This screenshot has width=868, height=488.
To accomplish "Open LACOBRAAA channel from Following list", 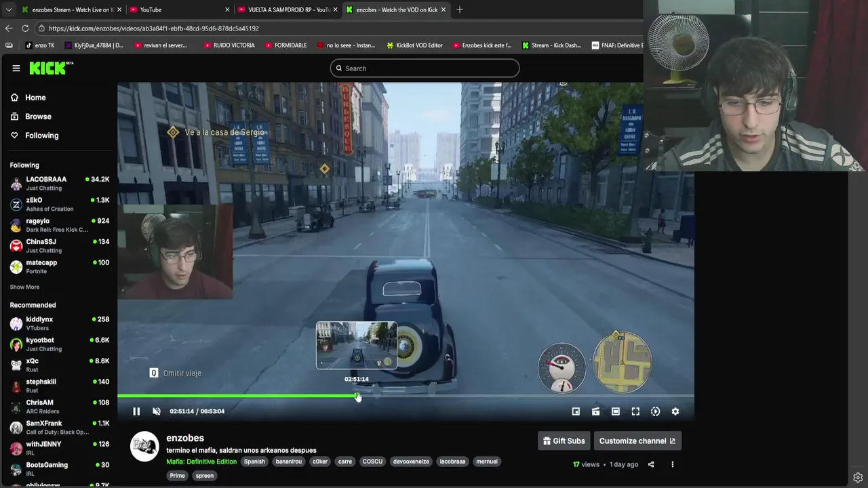I will (60, 183).
